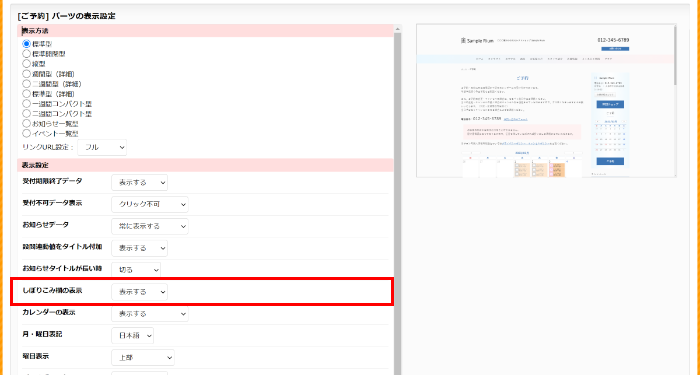The height and width of the screenshot is (375, 700).
Task: Select the 二週間コンパクト型 display option
Action: pyautogui.click(x=26, y=113)
